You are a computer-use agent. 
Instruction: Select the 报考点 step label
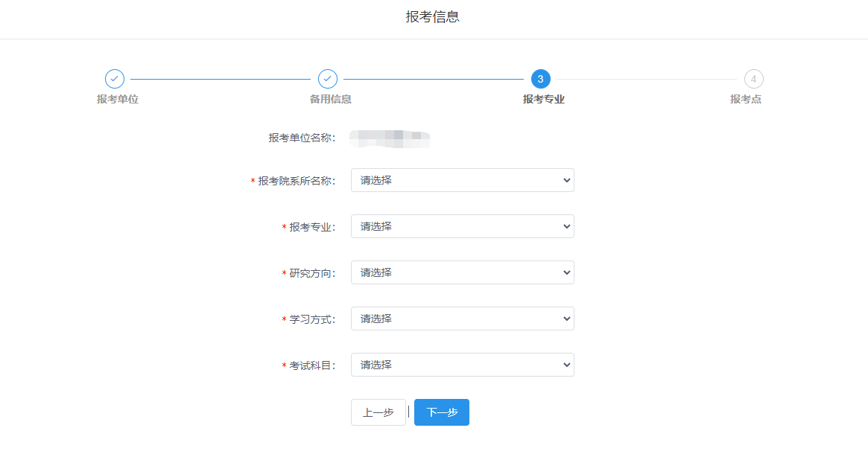tap(746, 99)
